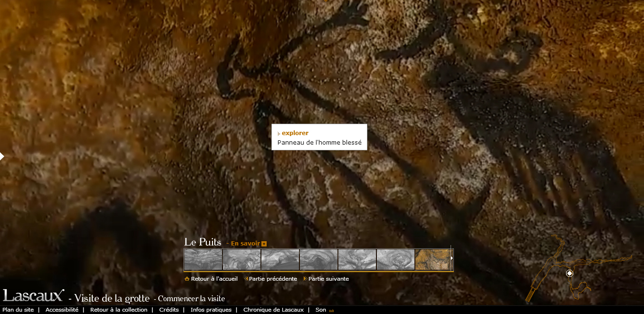644x314 pixels.
Task: Click Visite de la grotte heading
Action: coord(112,298)
